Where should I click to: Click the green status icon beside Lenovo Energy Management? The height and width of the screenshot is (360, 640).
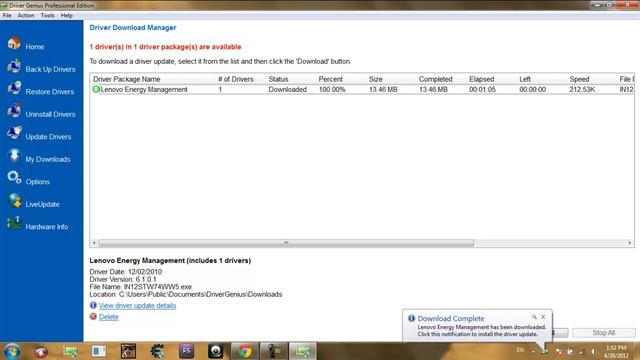coord(96,89)
